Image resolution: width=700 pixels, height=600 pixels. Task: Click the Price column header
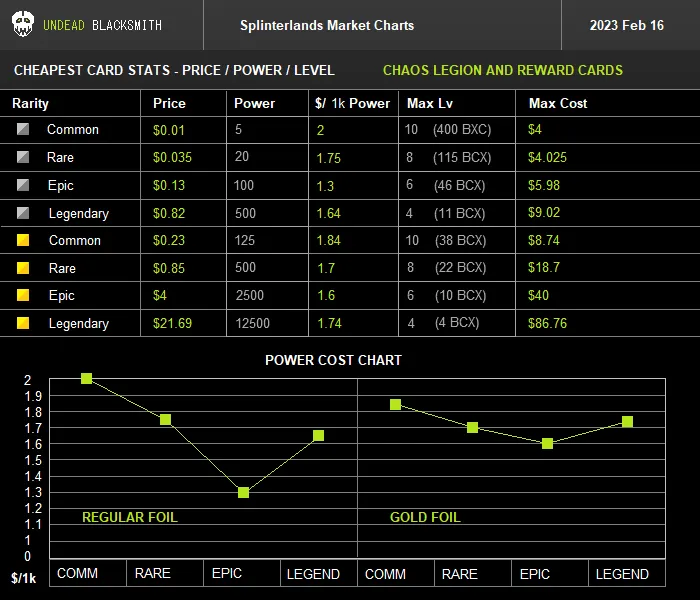pos(169,103)
